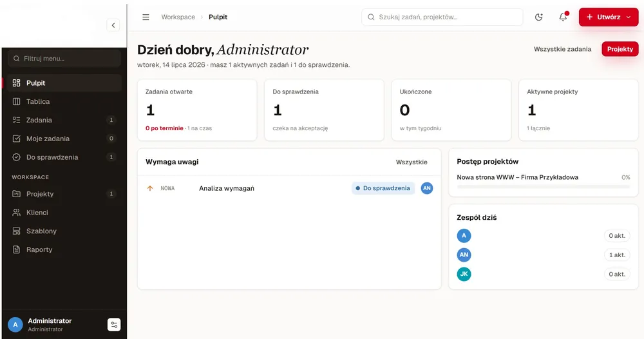Image resolution: width=644 pixels, height=339 pixels.
Task: Click the Zadania count badge
Action: pyautogui.click(x=111, y=120)
